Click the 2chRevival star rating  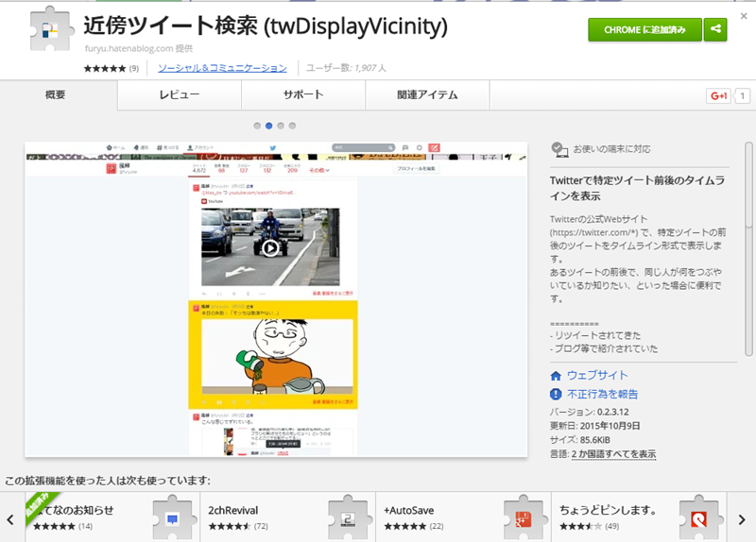(x=230, y=526)
